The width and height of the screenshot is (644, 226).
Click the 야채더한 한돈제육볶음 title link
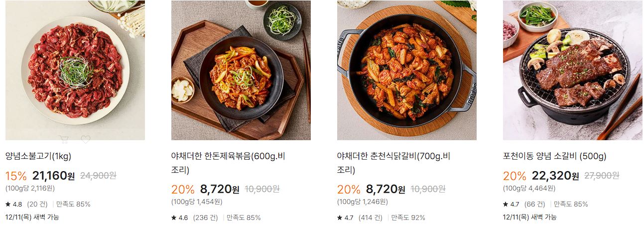(228, 163)
